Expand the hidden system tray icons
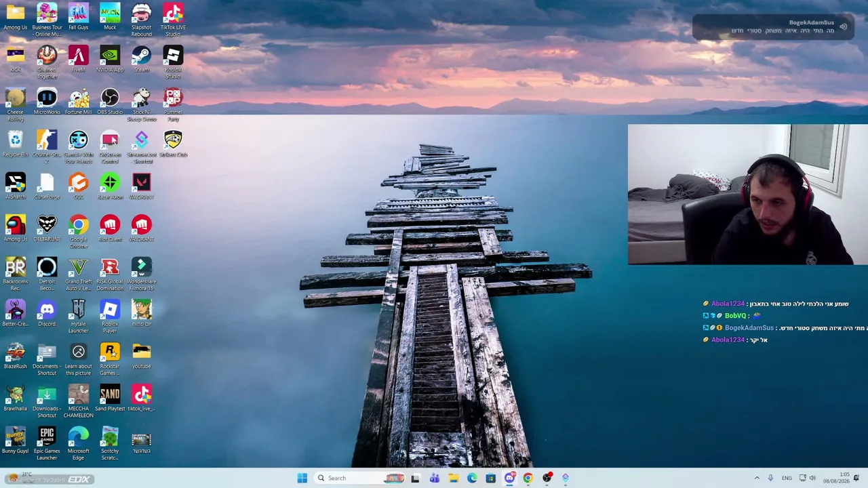 [757, 478]
